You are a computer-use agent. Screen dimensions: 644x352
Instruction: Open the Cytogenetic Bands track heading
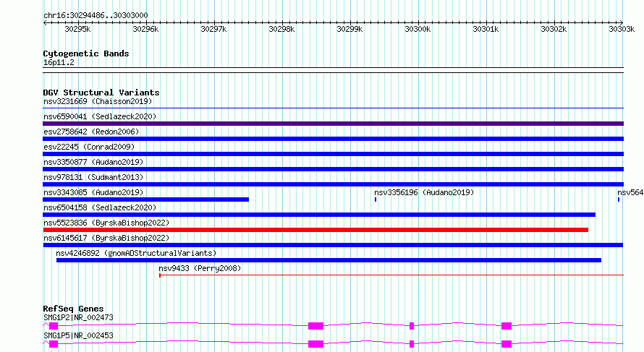(86, 53)
